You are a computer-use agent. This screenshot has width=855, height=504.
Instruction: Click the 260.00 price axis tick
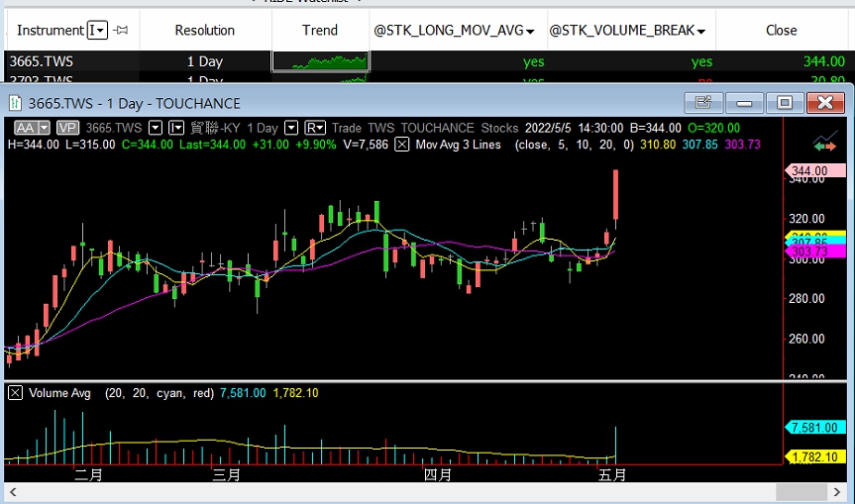point(807,339)
